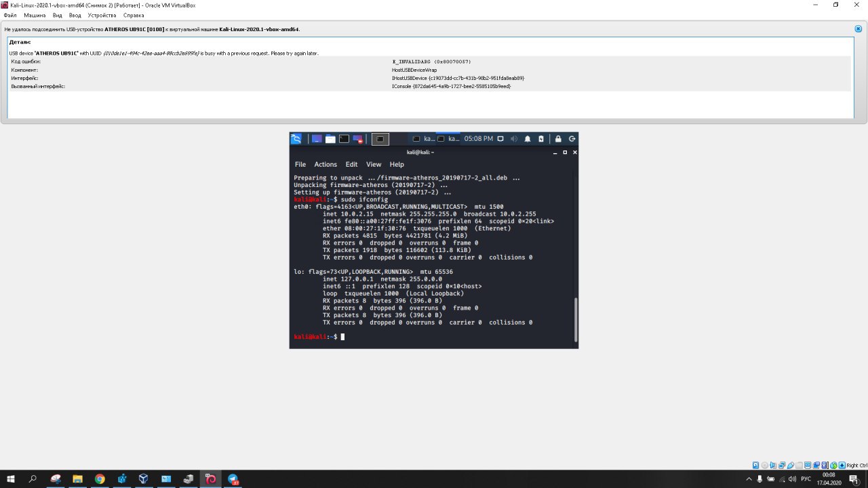Launch terminal emulator from Kali panel launcher
868x488 pixels.
(x=344, y=139)
